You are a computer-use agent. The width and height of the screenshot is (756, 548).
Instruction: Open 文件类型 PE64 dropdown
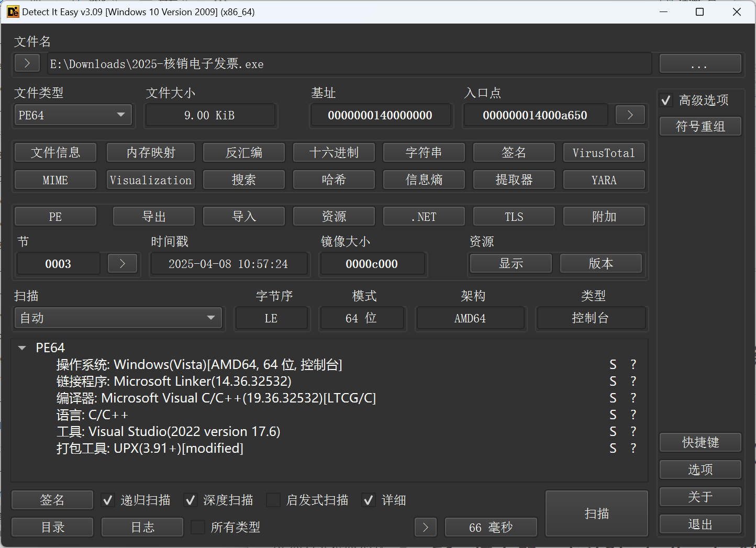coord(73,115)
